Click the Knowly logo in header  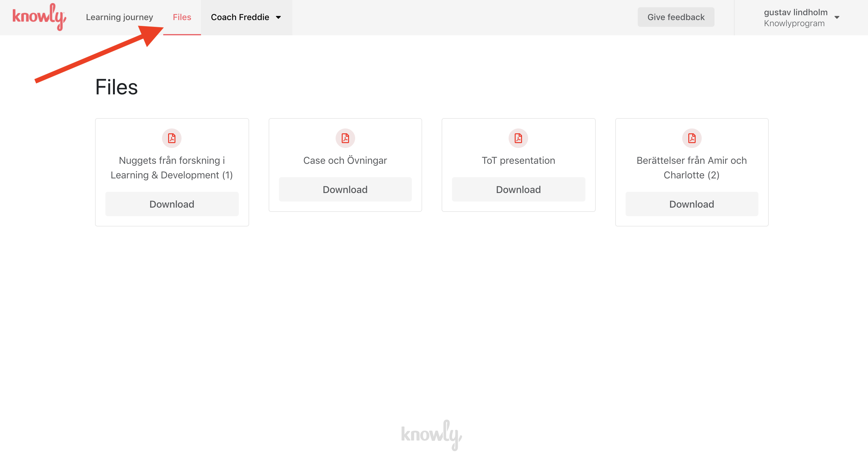click(x=39, y=17)
